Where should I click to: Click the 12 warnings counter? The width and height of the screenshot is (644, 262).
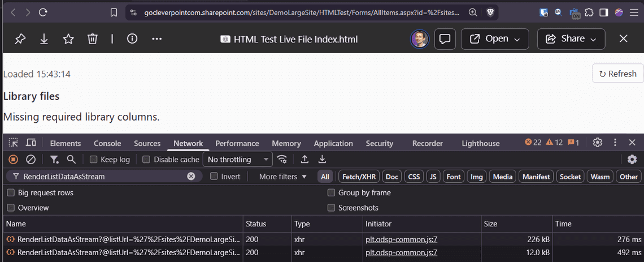554,143
